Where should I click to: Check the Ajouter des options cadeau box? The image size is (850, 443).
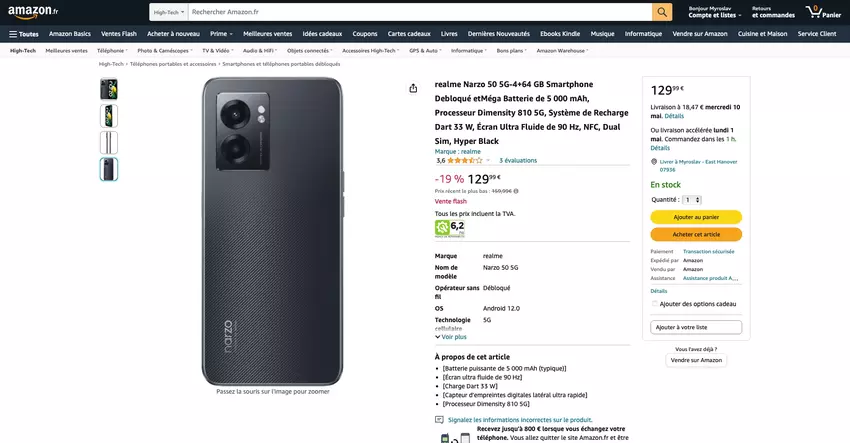(x=655, y=304)
